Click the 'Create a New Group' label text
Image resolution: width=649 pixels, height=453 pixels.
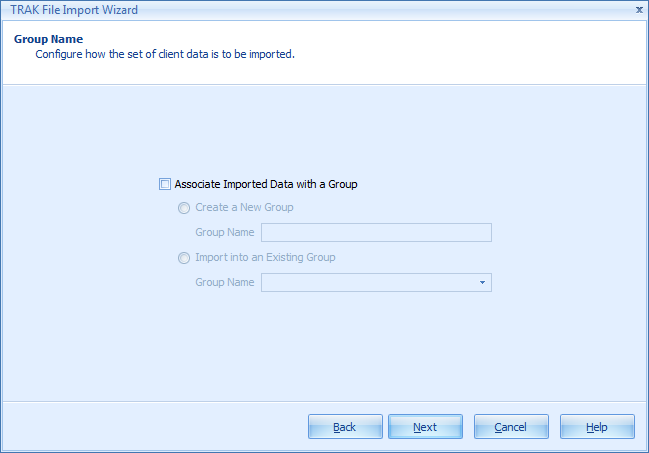coord(244,208)
